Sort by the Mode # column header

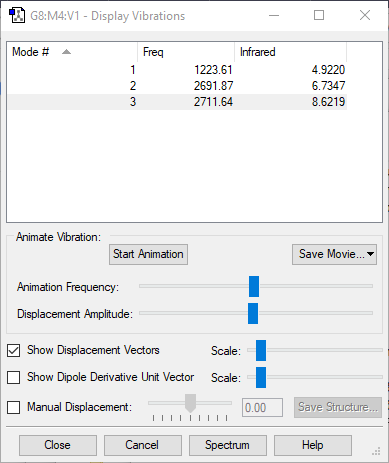(x=72, y=52)
